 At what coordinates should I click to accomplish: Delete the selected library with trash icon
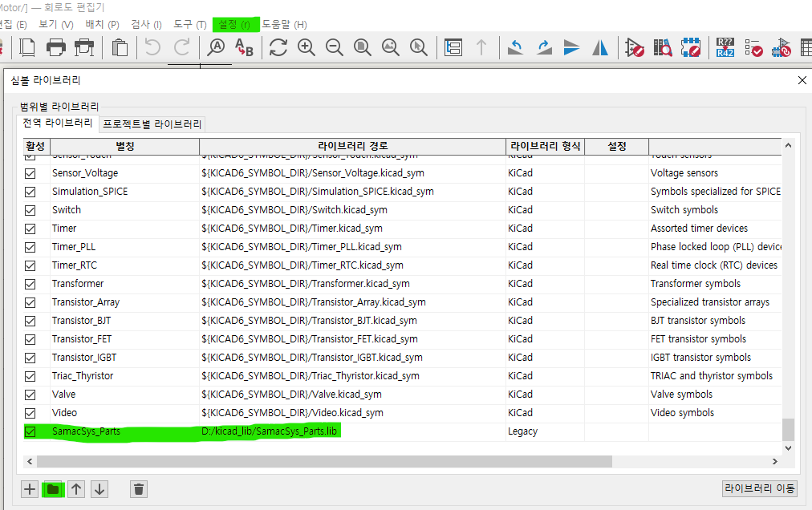point(139,489)
